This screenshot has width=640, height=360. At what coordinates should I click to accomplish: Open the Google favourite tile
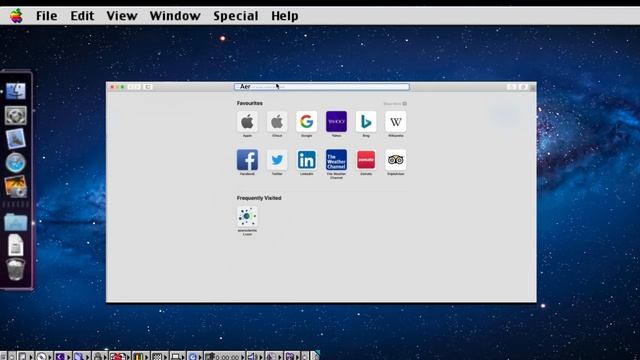[307, 122]
